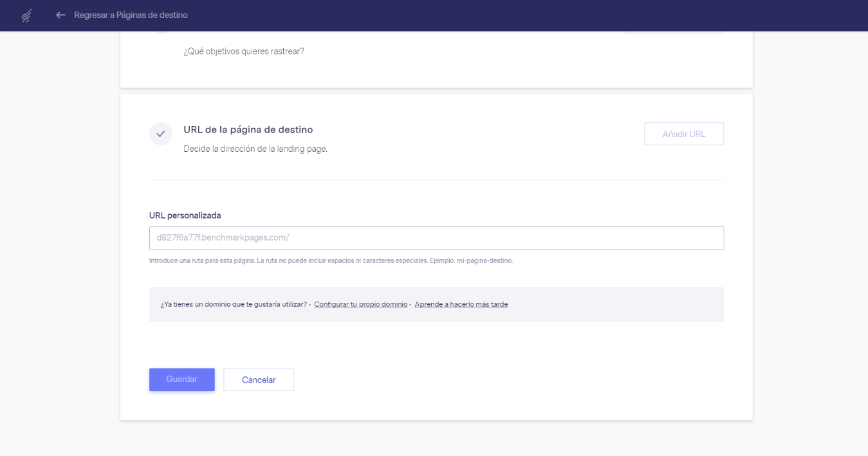Select the 'URL de la página de destino' heading
The height and width of the screenshot is (456, 868).
[248, 129]
